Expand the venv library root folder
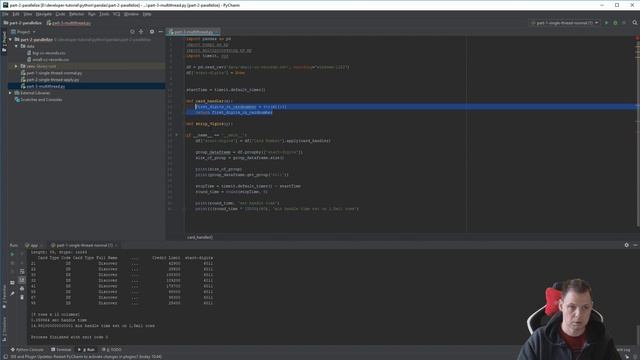640x360 pixels. click(16, 66)
